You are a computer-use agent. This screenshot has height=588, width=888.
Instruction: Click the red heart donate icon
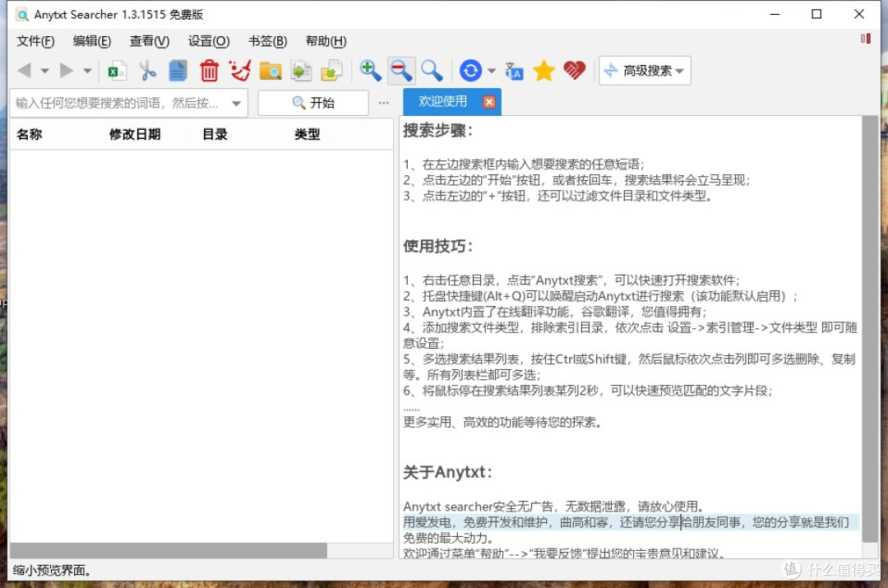tap(574, 71)
